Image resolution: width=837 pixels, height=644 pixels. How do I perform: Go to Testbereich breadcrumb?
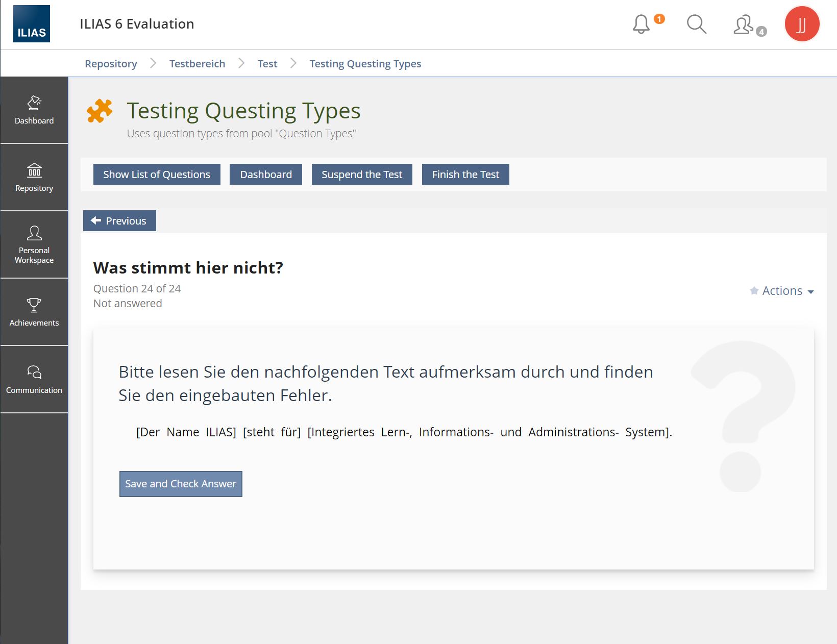197,64
